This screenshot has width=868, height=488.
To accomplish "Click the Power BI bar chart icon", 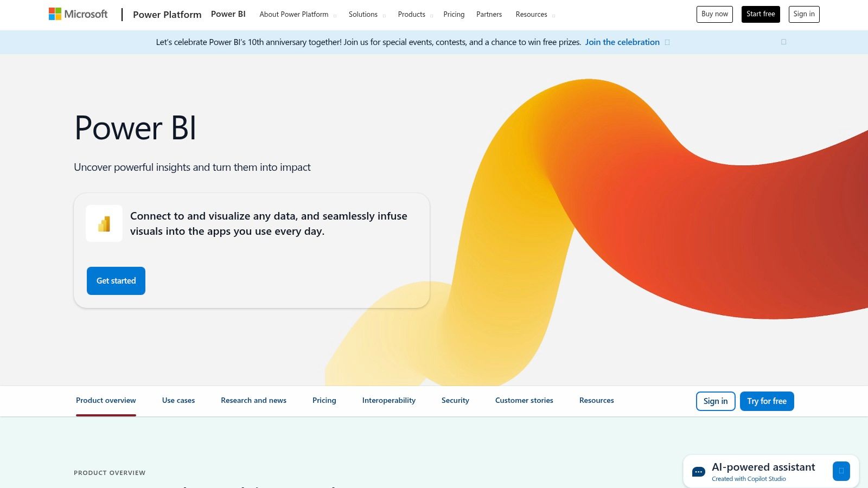I will point(104,223).
